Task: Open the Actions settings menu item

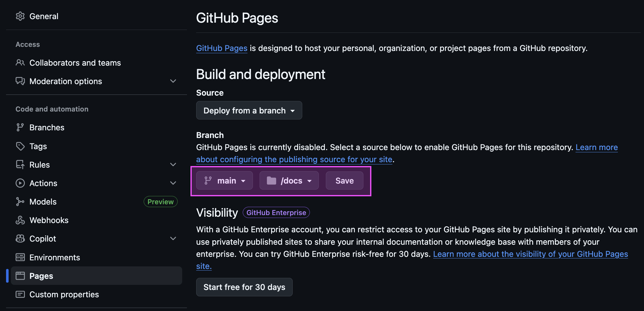Action: coord(43,183)
